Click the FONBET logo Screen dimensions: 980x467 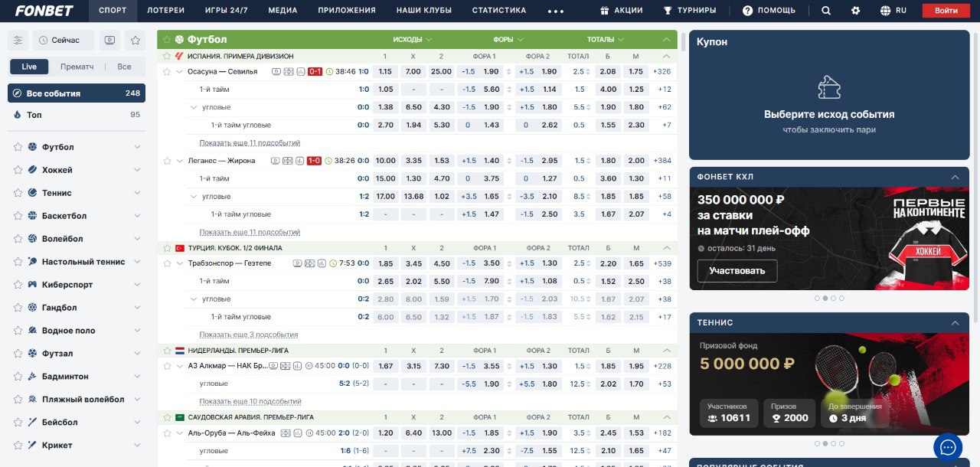pos(44,11)
